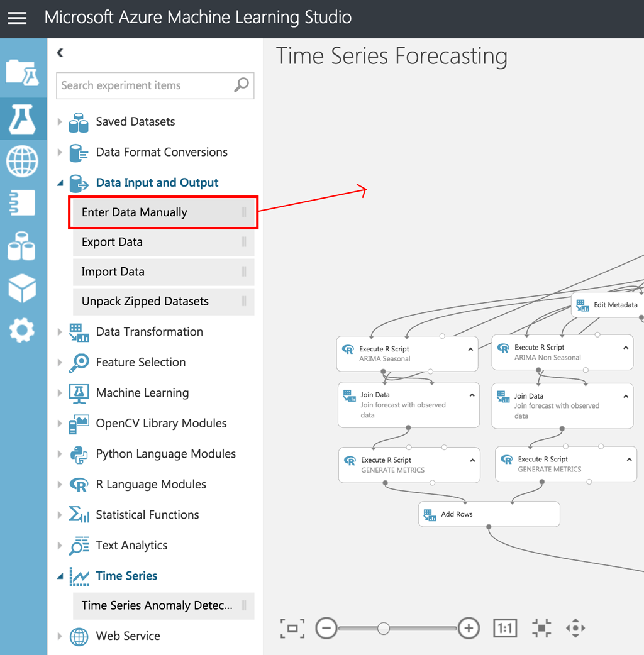Click the Saved Datasets icon
Screen dimensions: 644x655
click(x=79, y=123)
